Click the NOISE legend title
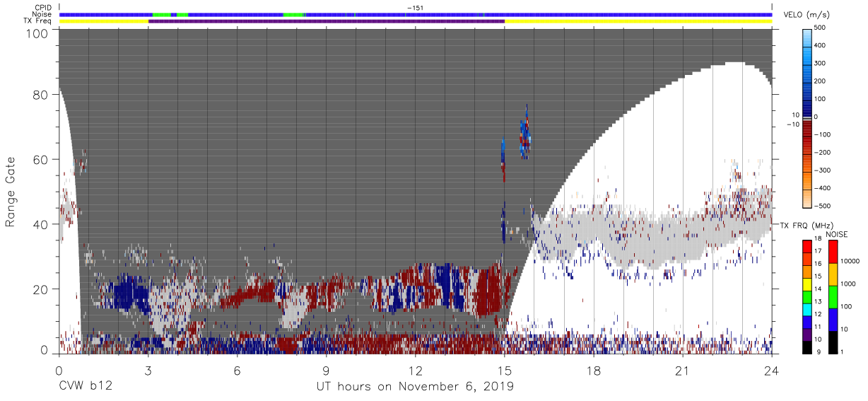Viewport: 868px width, 401px height. (x=835, y=234)
